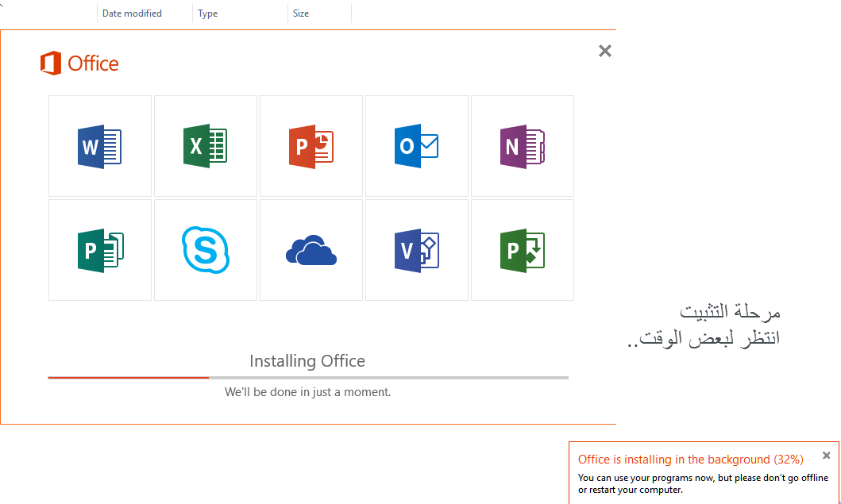Click the 'Installing Office' status text
Viewport: 841px width, 504px height.
coord(307,361)
